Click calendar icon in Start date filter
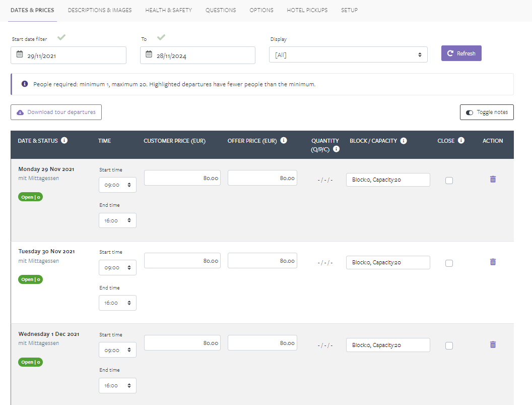The image size is (532, 405). [20, 54]
